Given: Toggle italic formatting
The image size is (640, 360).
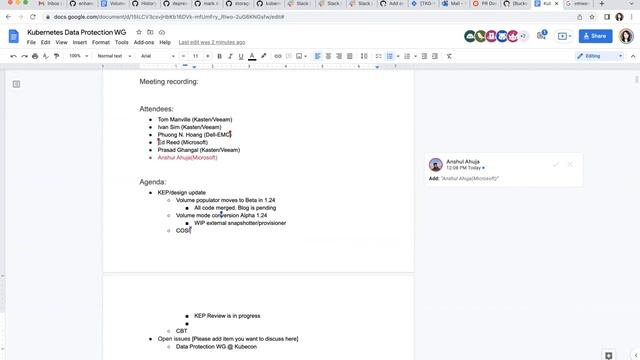Looking at the screenshot, I should pos(230,56).
